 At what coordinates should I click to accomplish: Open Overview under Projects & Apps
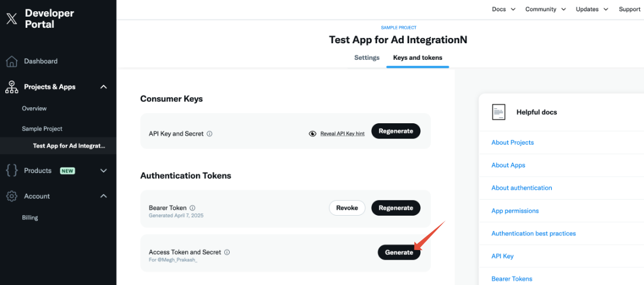coord(34,108)
